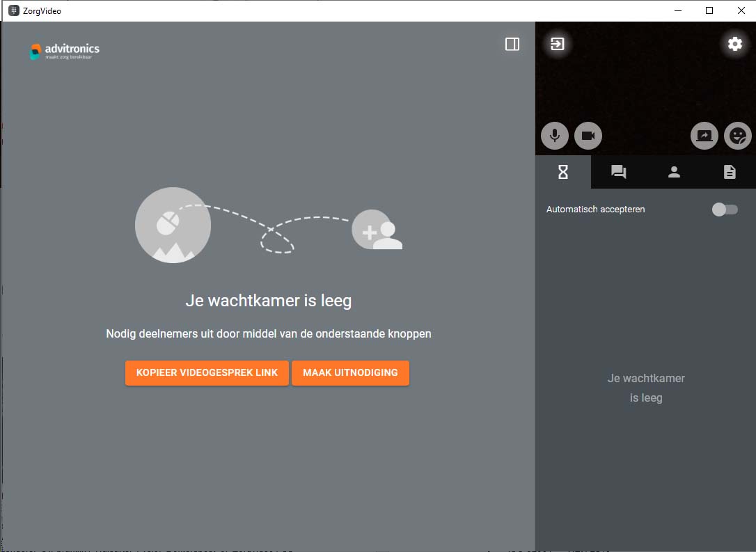Turn off the camera
This screenshot has height=552, width=756.
588,136
